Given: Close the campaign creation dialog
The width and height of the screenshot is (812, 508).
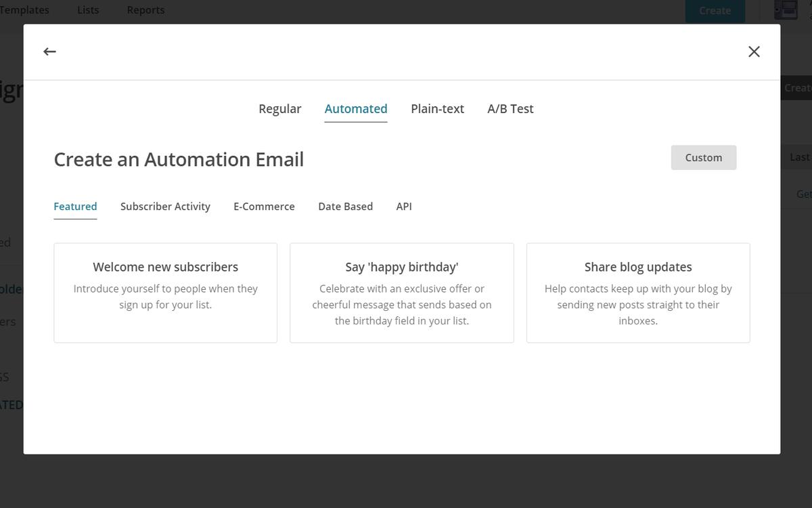Looking at the screenshot, I should click(x=754, y=51).
